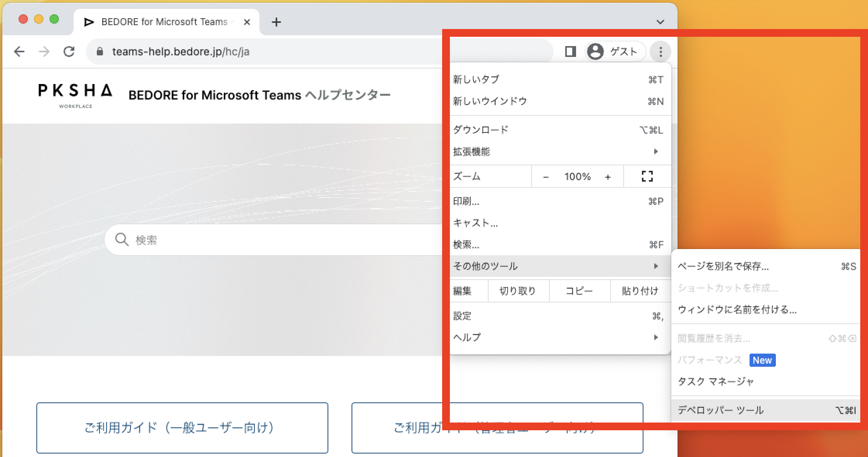Image resolution: width=868 pixels, height=457 pixels.
Task: Click the browser forward arrow
Action: [44, 52]
